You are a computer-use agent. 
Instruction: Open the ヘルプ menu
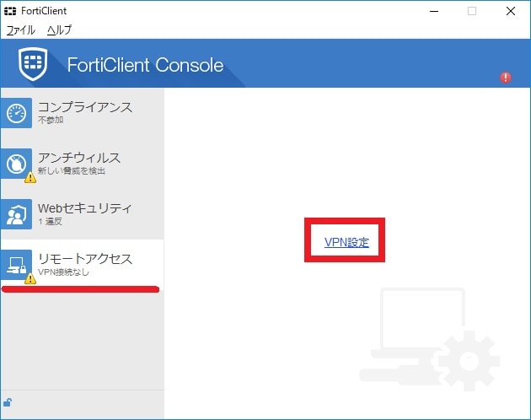(59, 30)
